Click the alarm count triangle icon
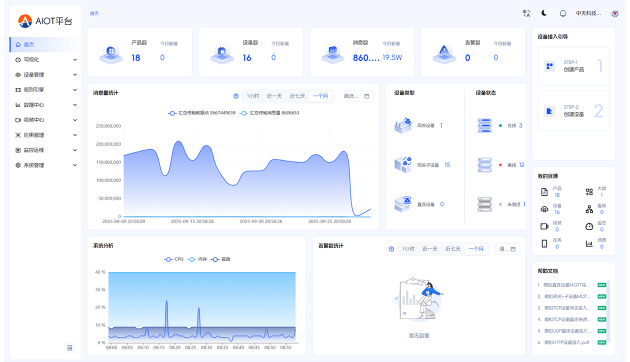 (x=444, y=54)
